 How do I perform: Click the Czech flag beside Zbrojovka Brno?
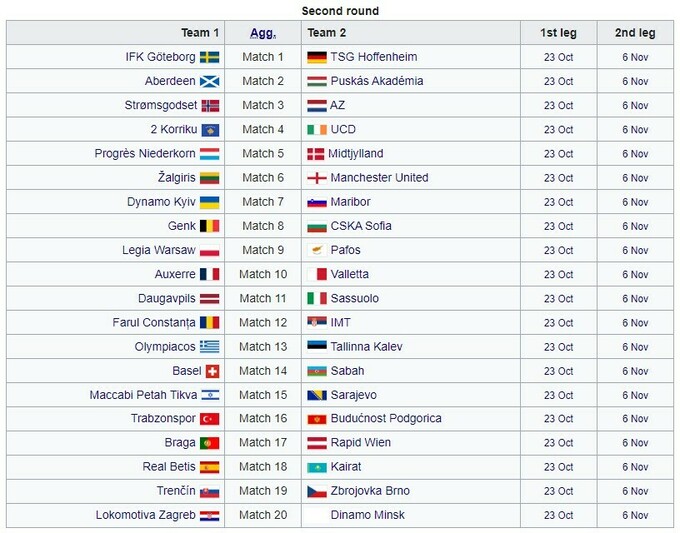point(317,491)
